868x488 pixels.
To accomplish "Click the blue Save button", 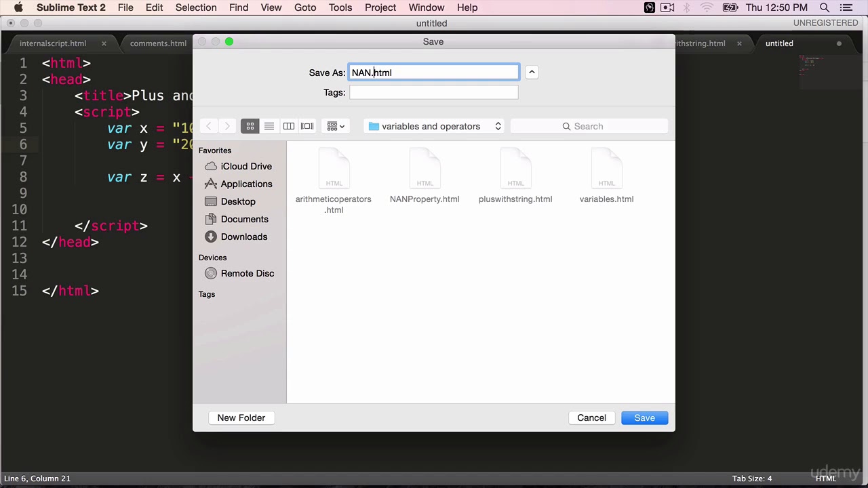I will pyautogui.click(x=644, y=418).
